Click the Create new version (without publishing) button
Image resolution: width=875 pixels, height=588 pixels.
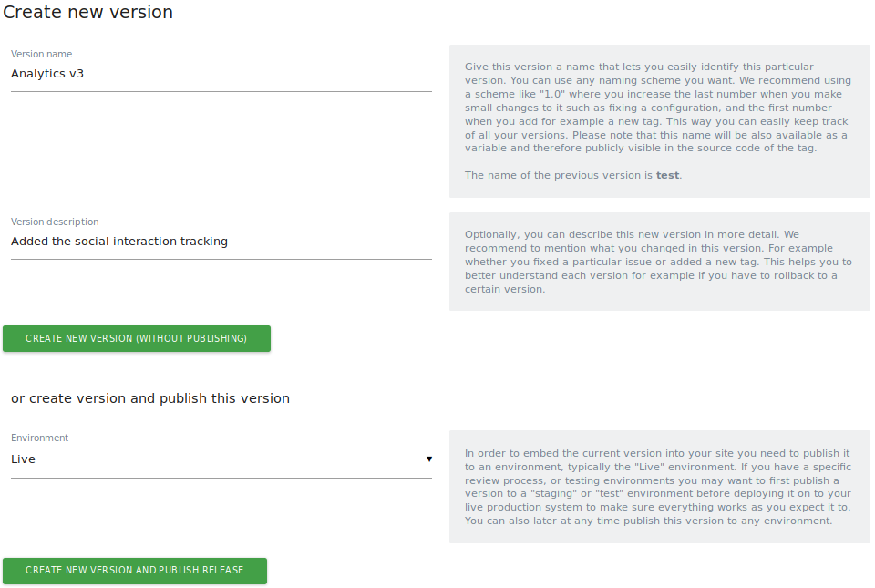pyautogui.click(x=136, y=338)
